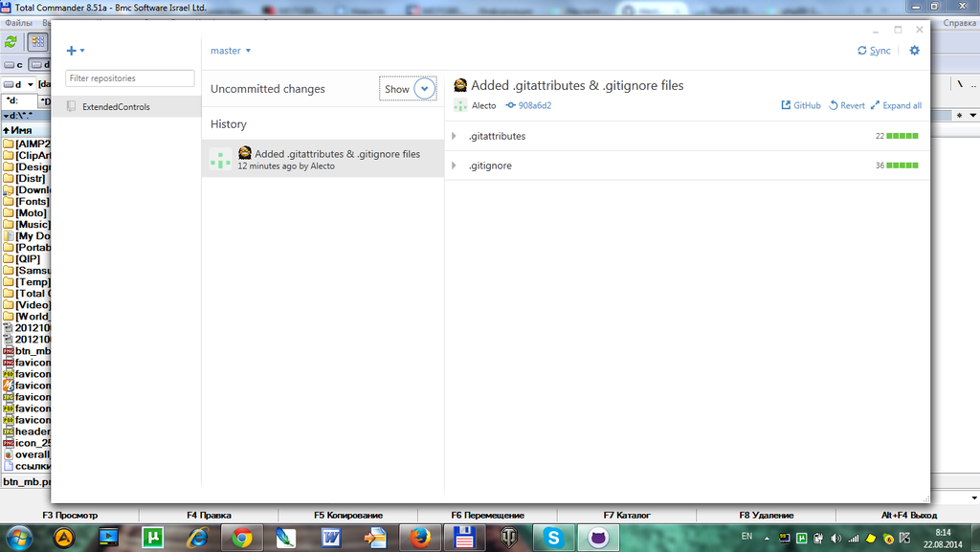Viewport: 980px width, 552px height.
Task: Open the GitHub app icon in taskbar
Action: tap(599, 538)
